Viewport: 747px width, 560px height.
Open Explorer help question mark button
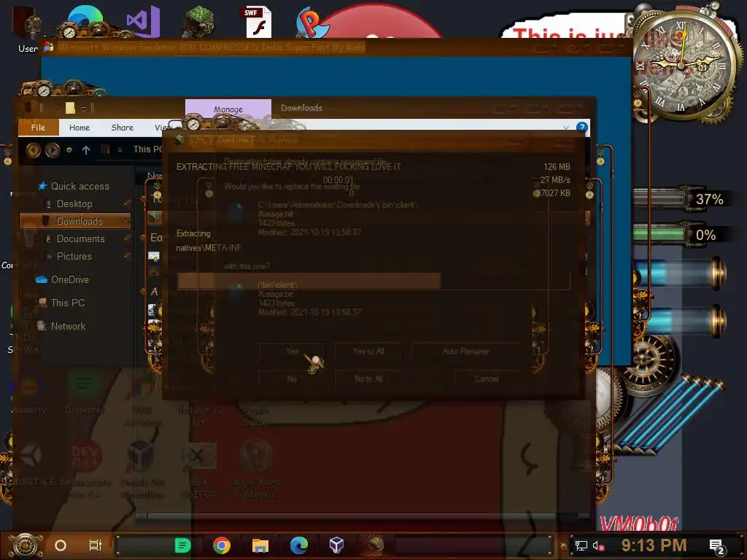(581, 127)
